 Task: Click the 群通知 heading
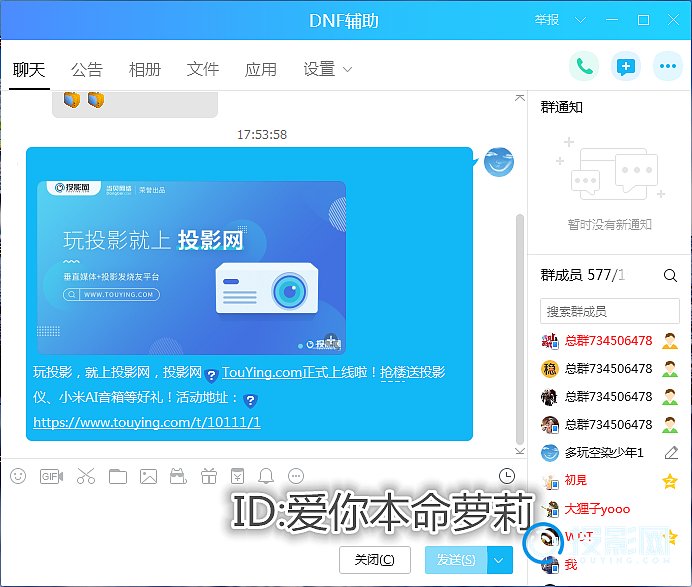pos(561,107)
